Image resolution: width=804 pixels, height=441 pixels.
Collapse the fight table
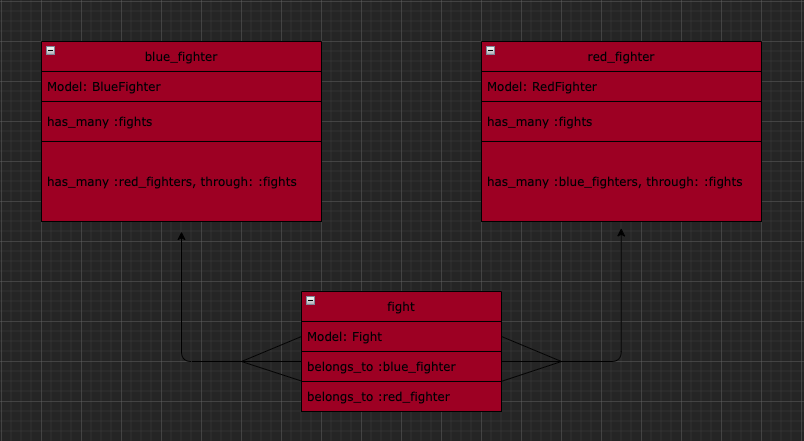[x=311, y=300]
